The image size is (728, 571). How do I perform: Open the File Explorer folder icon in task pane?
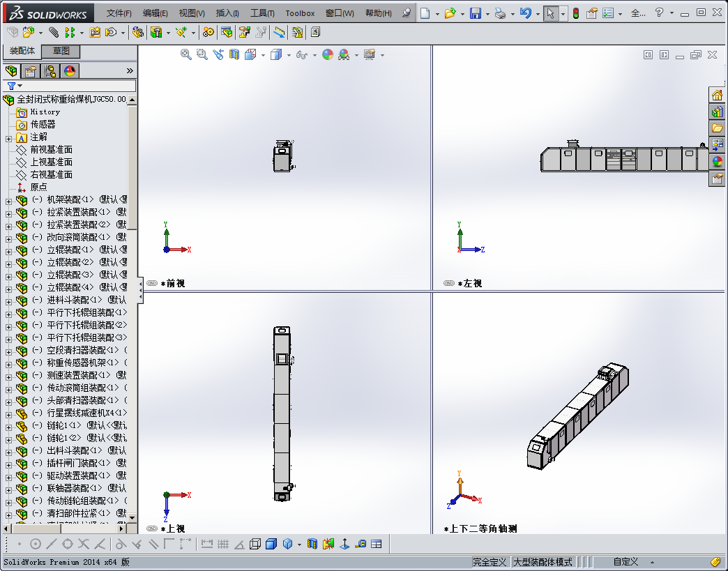coord(718,128)
